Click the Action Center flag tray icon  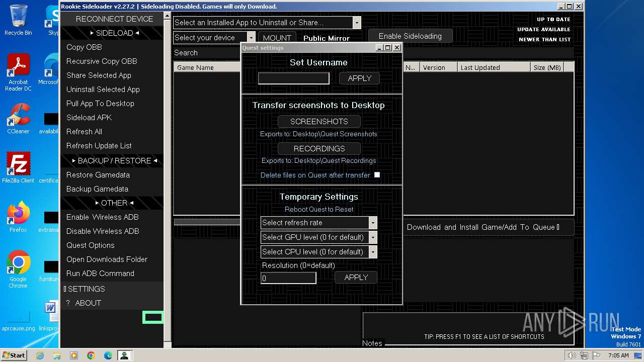[x=597, y=355]
